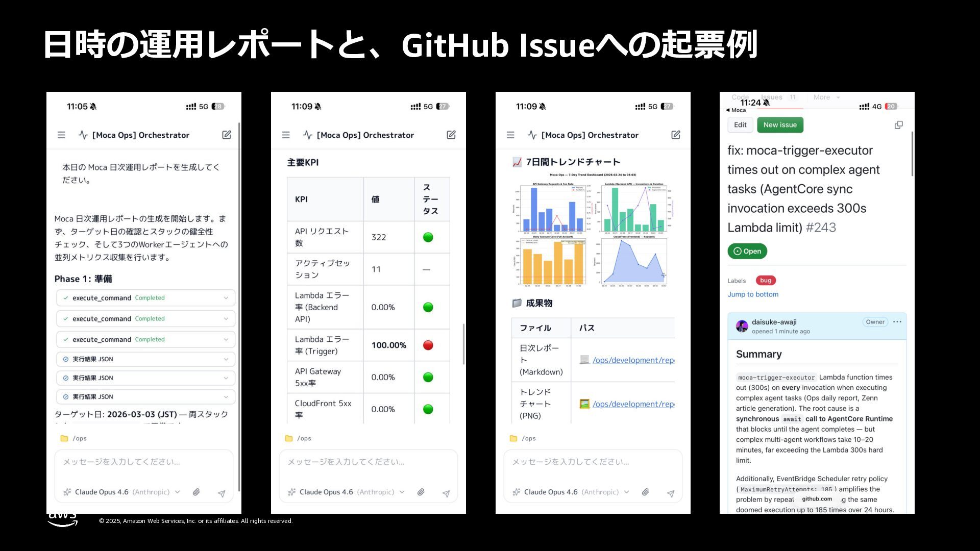The height and width of the screenshot is (551, 980).
Task: Expand first execute_command Completed row
Action: [x=226, y=298]
